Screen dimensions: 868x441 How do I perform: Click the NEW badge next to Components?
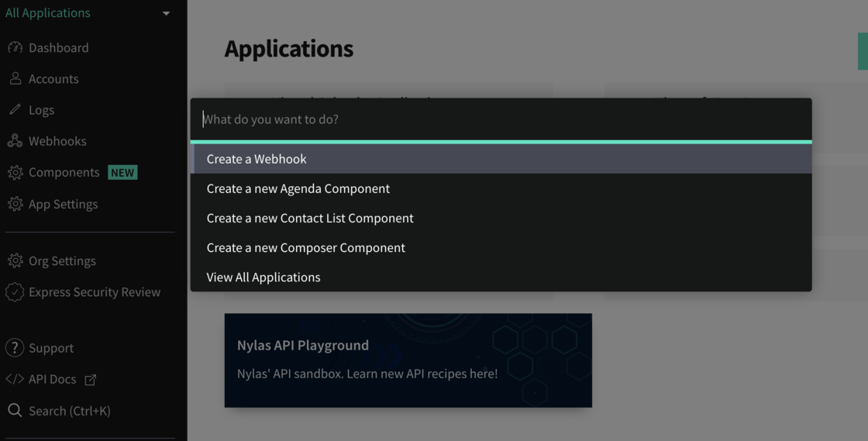click(122, 173)
